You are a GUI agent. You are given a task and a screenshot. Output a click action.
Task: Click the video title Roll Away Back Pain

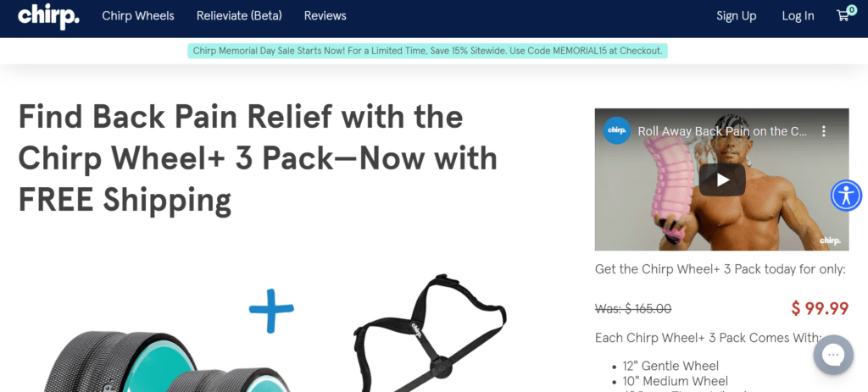(x=722, y=131)
